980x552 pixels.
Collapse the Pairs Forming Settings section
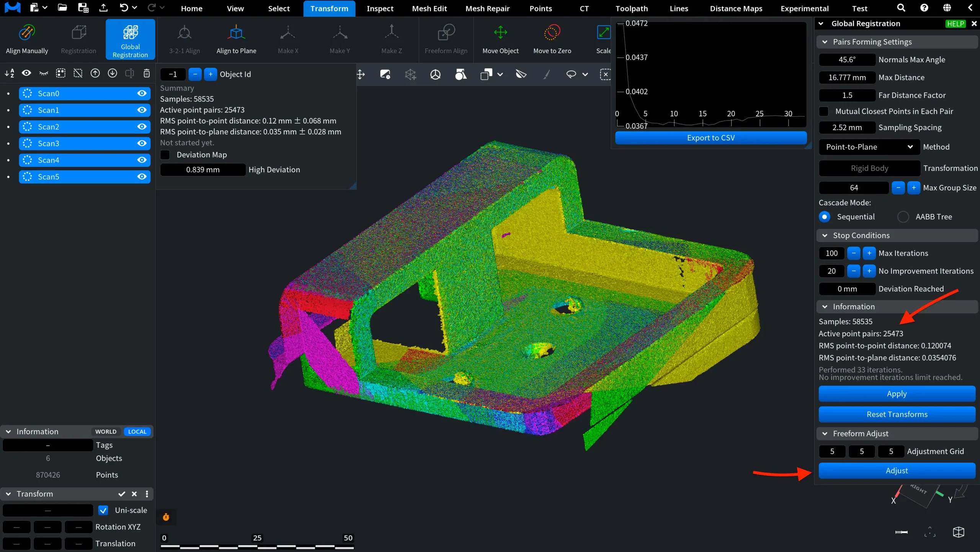coord(825,42)
